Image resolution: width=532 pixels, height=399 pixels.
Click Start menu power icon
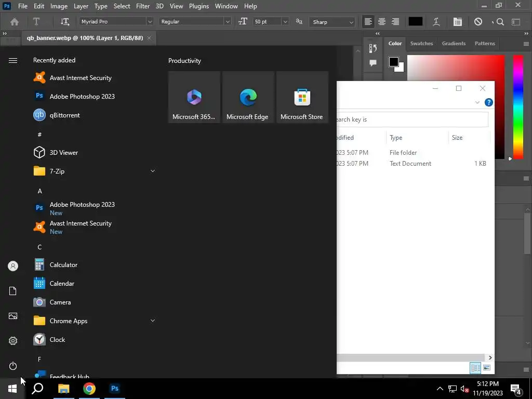pos(13,366)
